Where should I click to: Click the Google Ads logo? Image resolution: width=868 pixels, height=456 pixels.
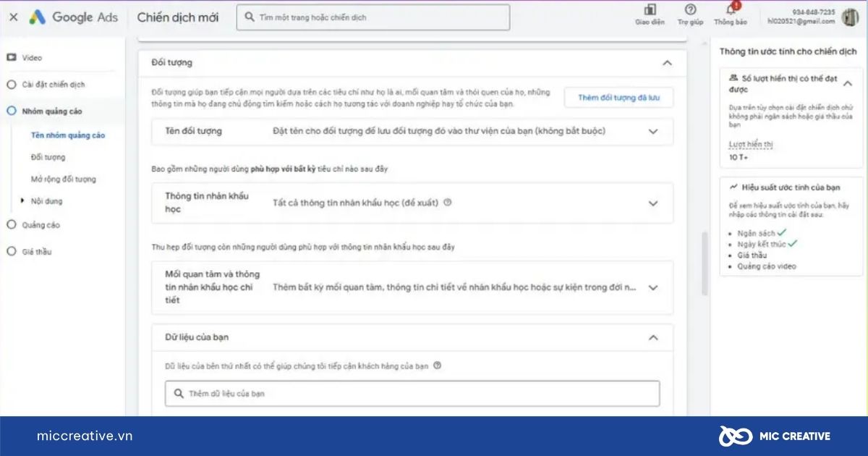tap(73, 17)
